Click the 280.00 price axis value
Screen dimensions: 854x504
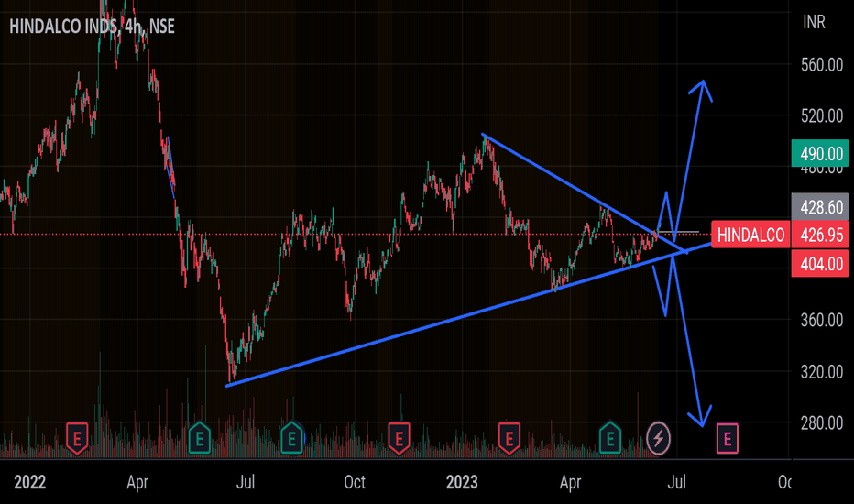[x=822, y=422]
